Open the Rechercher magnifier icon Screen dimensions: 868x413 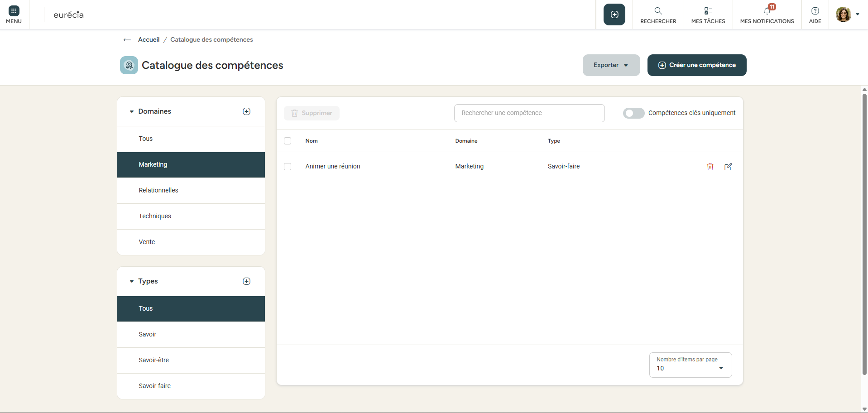click(x=658, y=11)
